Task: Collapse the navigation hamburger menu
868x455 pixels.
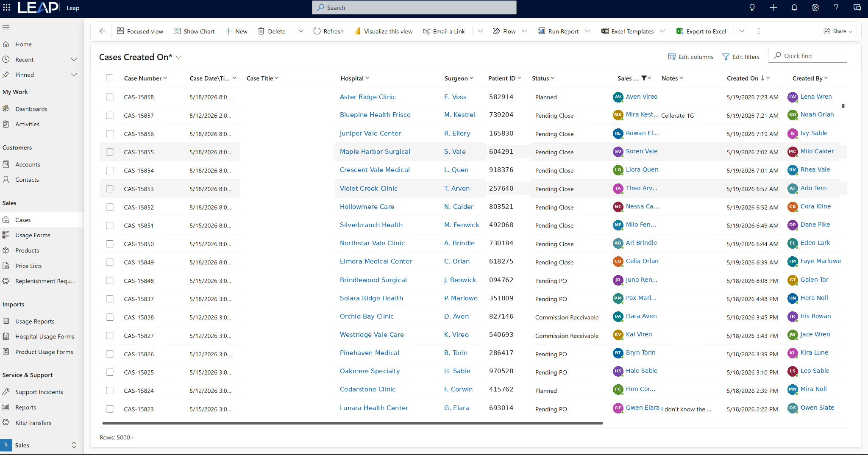Action: coord(6,27)
